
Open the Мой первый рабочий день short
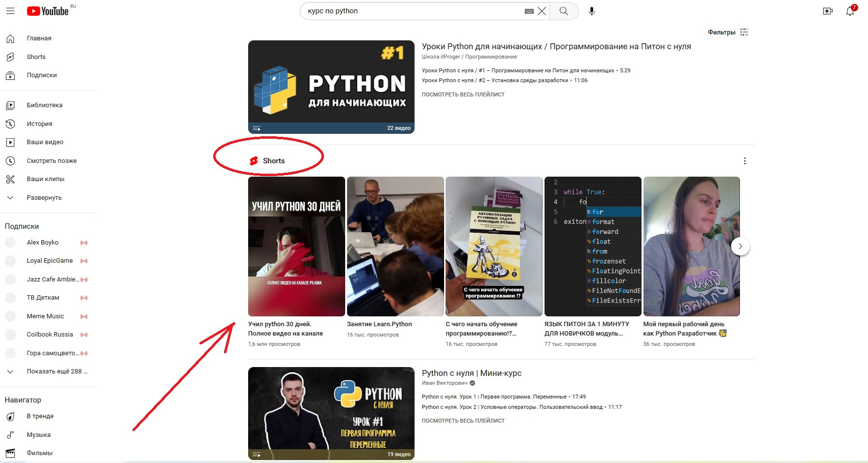point(692,247)
